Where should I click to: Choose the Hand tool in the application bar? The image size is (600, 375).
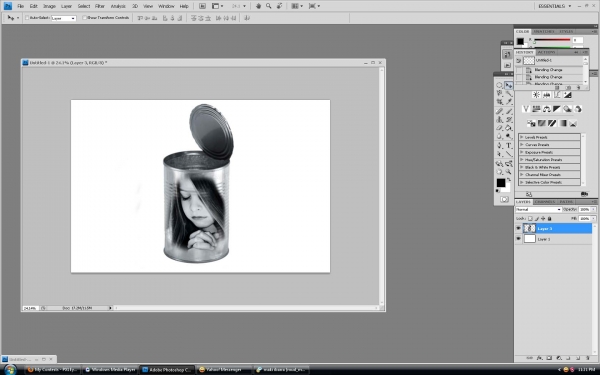[258, 6]
